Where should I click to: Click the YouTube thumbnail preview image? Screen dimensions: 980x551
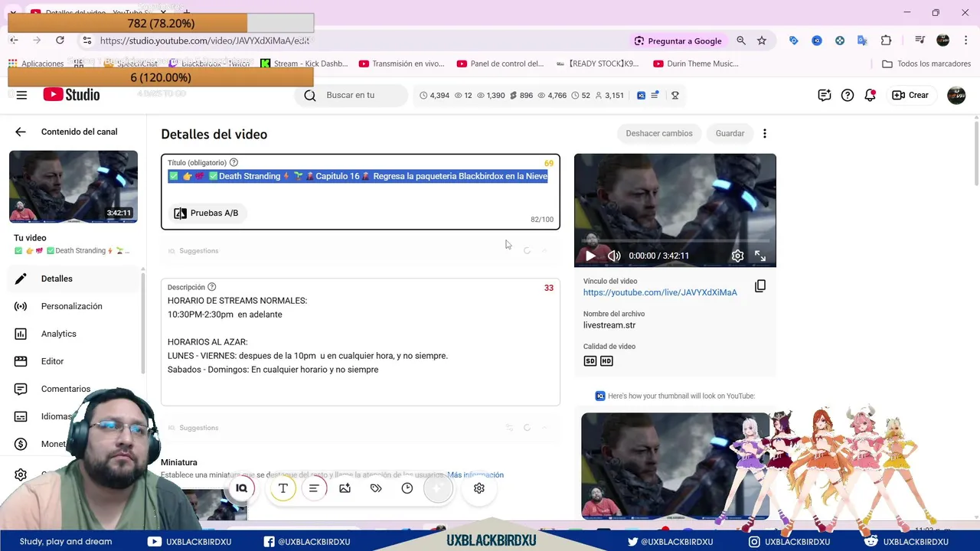point(675,466)
